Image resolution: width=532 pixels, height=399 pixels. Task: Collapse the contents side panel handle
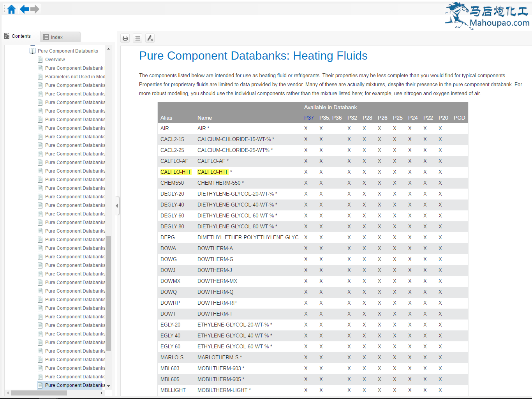coord(117,206)
